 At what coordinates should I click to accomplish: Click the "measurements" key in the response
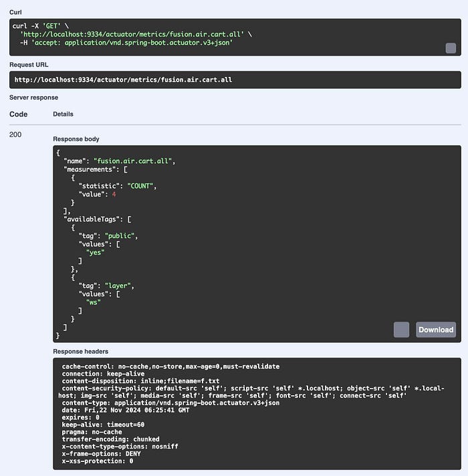88,169
